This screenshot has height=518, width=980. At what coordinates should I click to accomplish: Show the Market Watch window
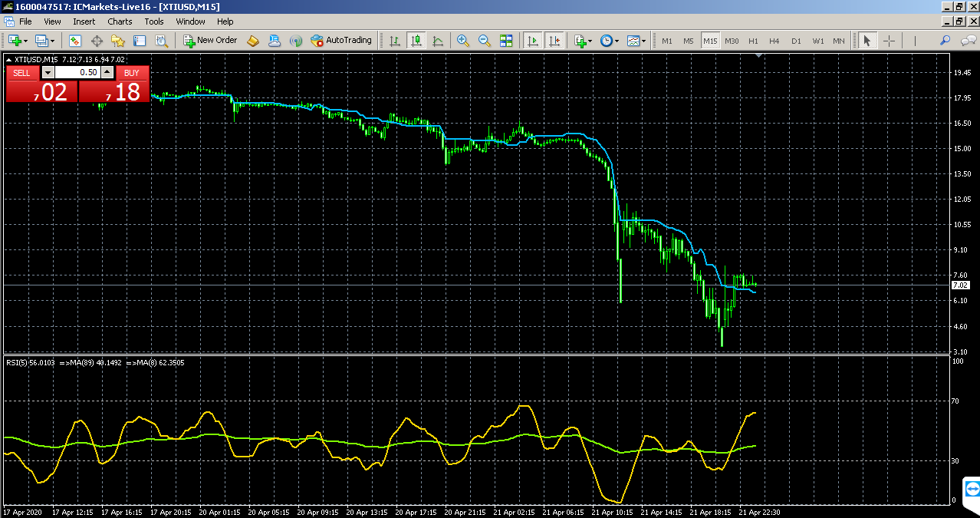(75, 41)
